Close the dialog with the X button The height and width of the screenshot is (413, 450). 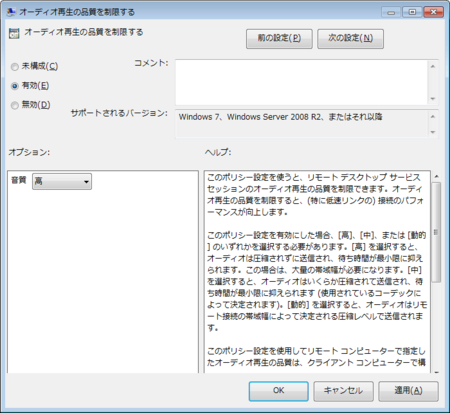(433, 12)
